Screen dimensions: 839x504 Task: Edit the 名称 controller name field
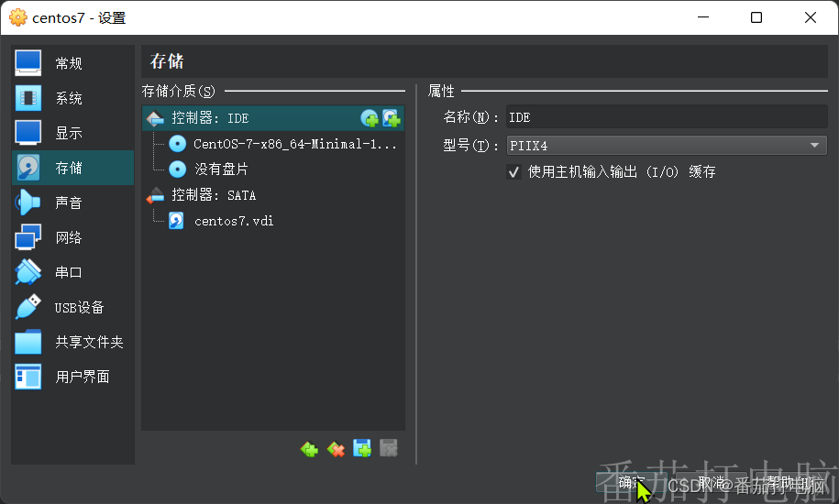667,117
